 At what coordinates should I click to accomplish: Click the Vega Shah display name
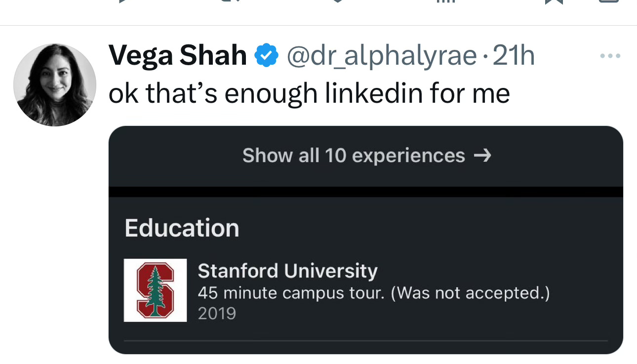(x=177, y=55)
